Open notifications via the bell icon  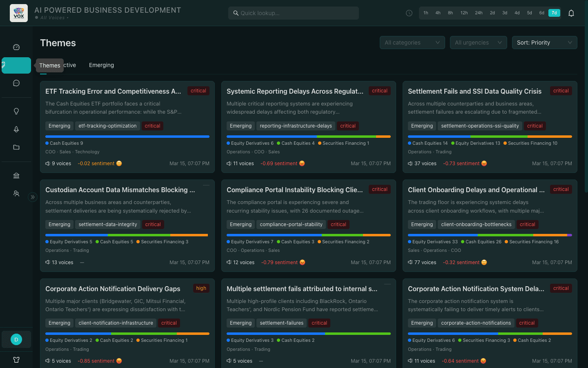click(x=571, y=13)
